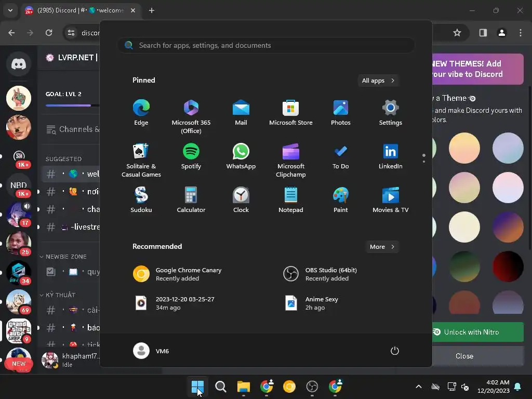The image size is (532, 399).
Task: Open Chrome profile menu
Action: [502, 33]
